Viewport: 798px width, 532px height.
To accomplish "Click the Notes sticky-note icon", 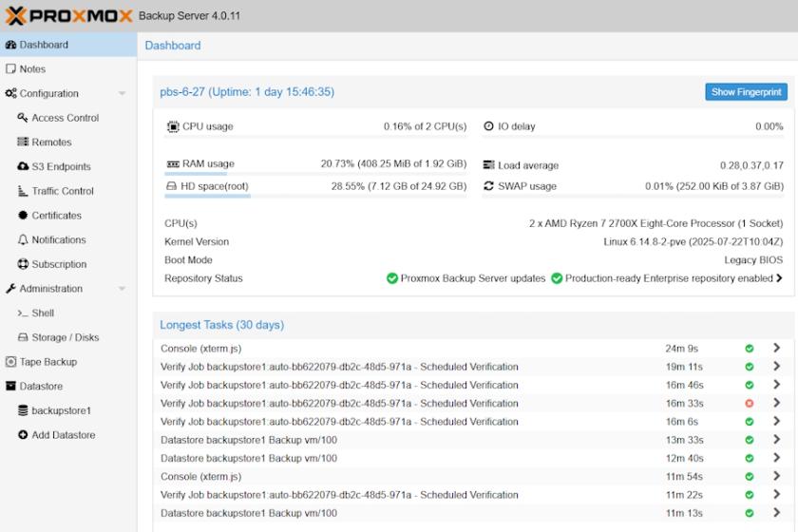I will [10, 68].
